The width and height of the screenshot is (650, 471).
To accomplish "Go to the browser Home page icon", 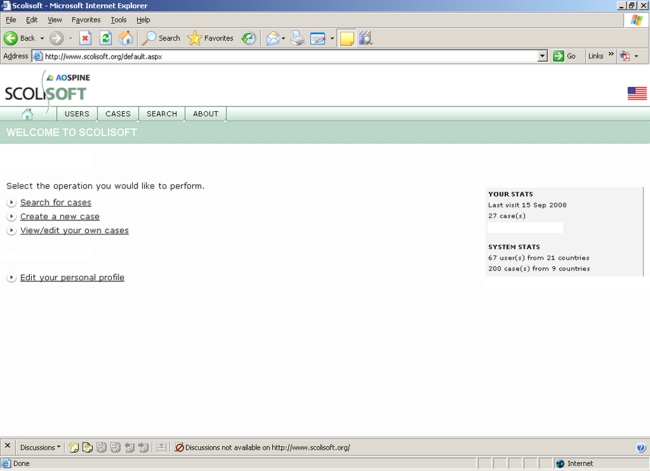I will (126, 38).
